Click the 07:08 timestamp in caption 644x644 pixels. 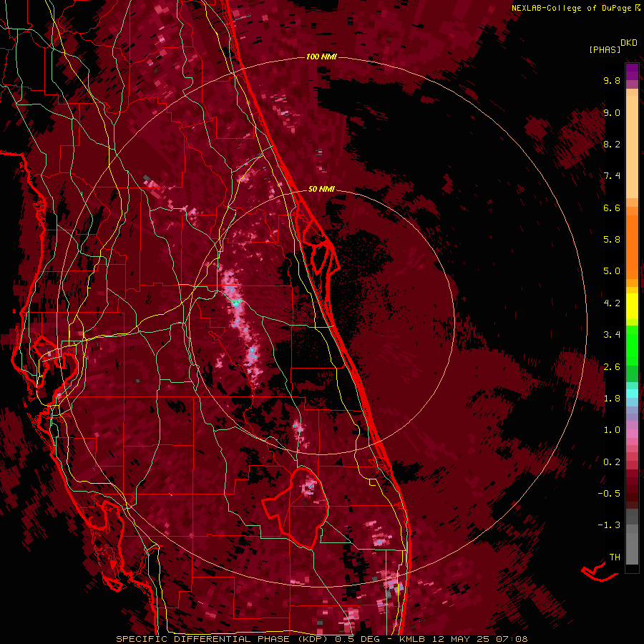coord(513,639)
